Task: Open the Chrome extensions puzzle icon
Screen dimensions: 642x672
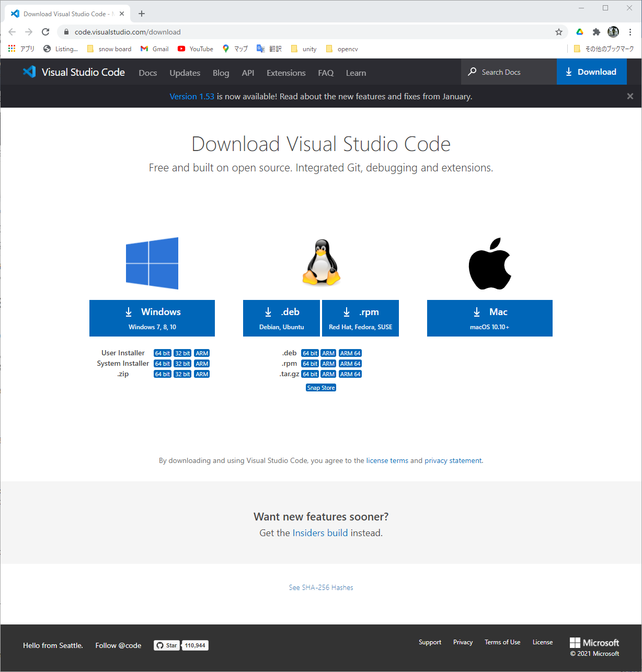Action: click(597, 32)
